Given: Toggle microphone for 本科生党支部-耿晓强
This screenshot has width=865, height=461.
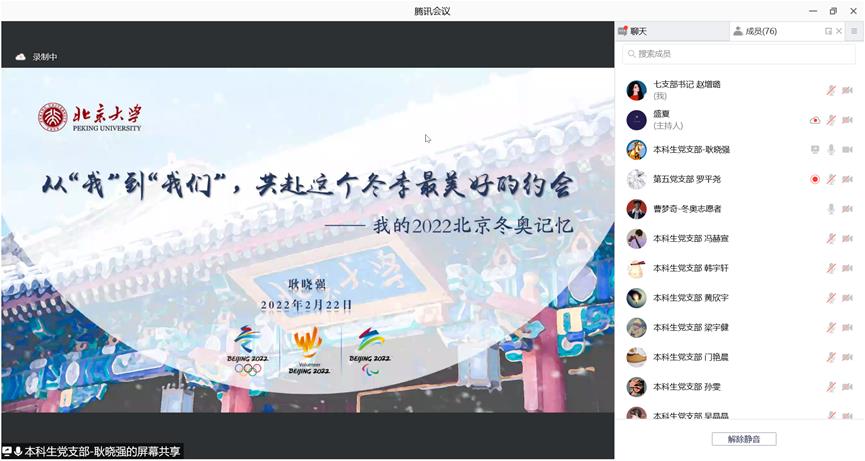Looking at the screenshot, I should (x=830, y=150).
